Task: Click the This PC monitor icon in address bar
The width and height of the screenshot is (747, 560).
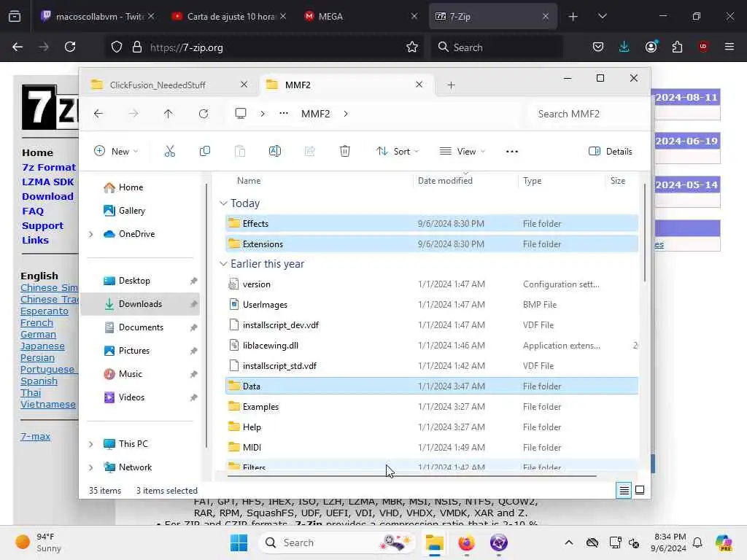Action: 241,114
